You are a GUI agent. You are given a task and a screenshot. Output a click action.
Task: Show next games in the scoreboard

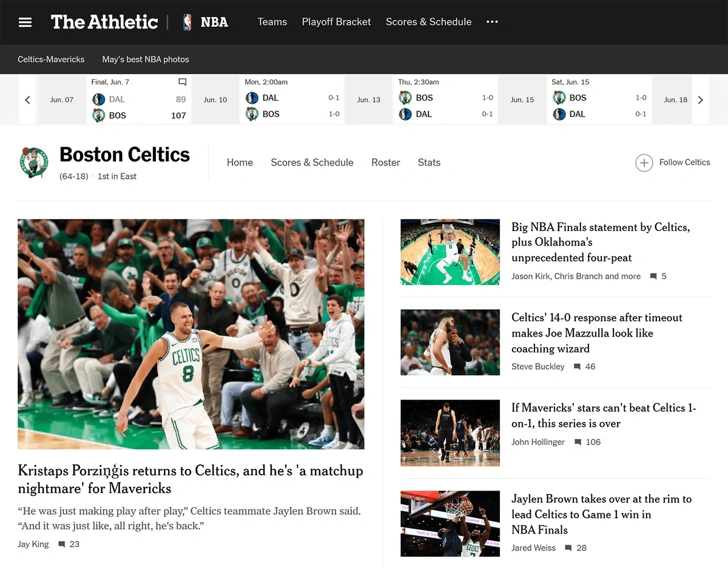pyautogui.click(x=701, y=100)
